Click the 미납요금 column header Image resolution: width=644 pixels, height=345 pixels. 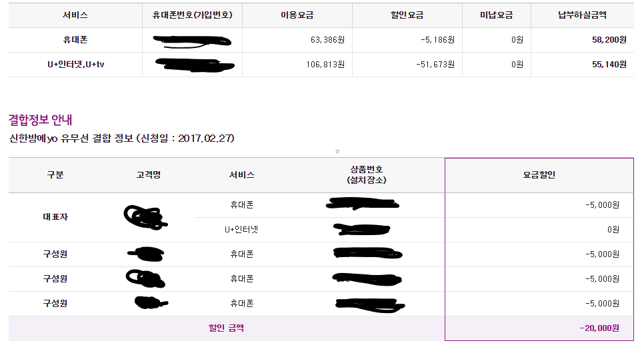497,15
